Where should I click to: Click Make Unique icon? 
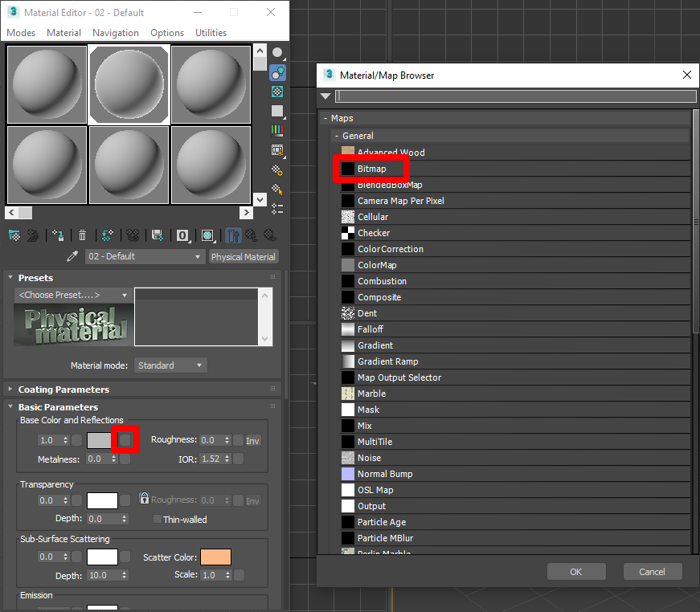[133, 235]
